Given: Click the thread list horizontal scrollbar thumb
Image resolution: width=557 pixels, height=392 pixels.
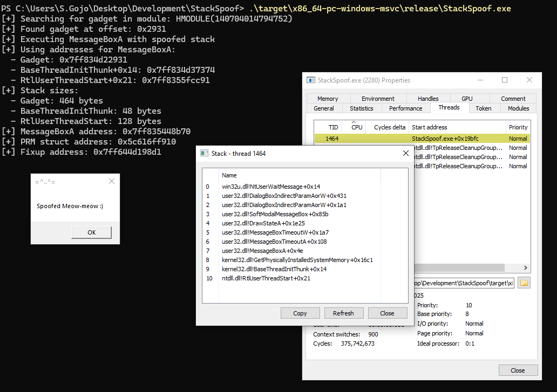Looking at the screenshot, I should point(459,267).
